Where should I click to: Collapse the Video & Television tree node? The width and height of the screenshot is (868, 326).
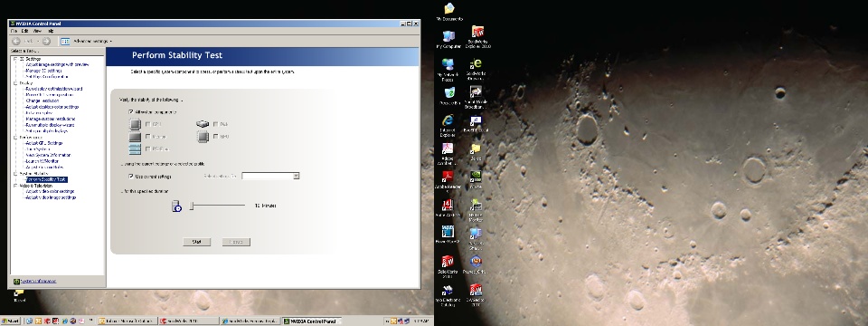coord(15,186)
